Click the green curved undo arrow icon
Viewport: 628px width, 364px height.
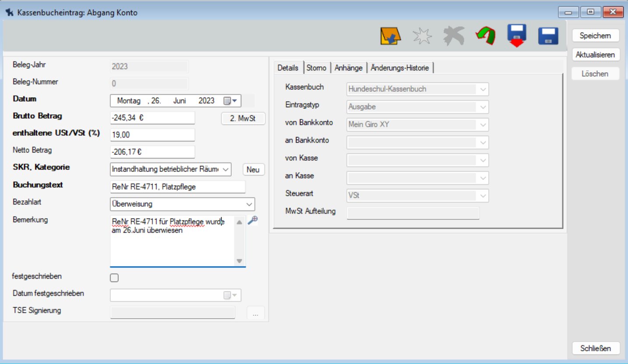click(x=485, y=36)
